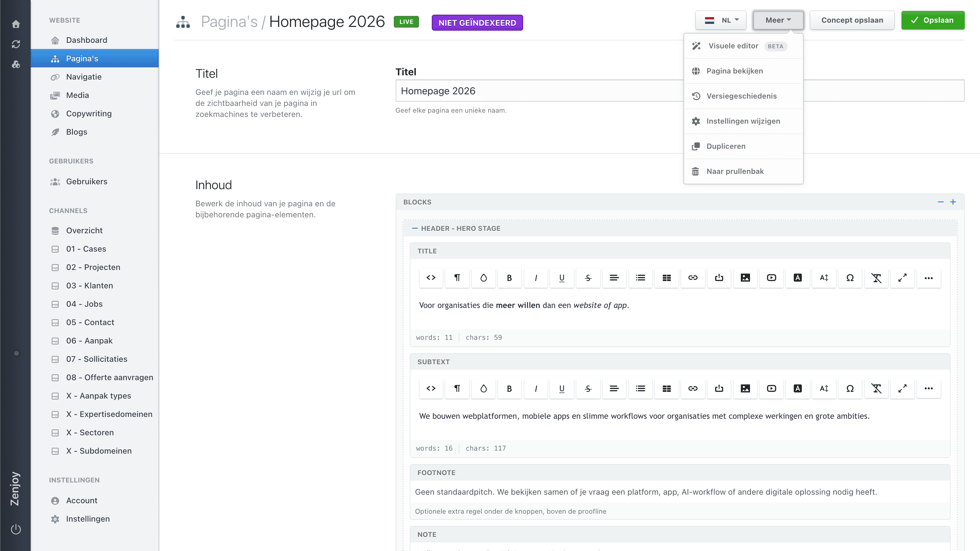Open 08 - Offerte aanvragen channel
980x551 pixels.
(x=95, y=377)
